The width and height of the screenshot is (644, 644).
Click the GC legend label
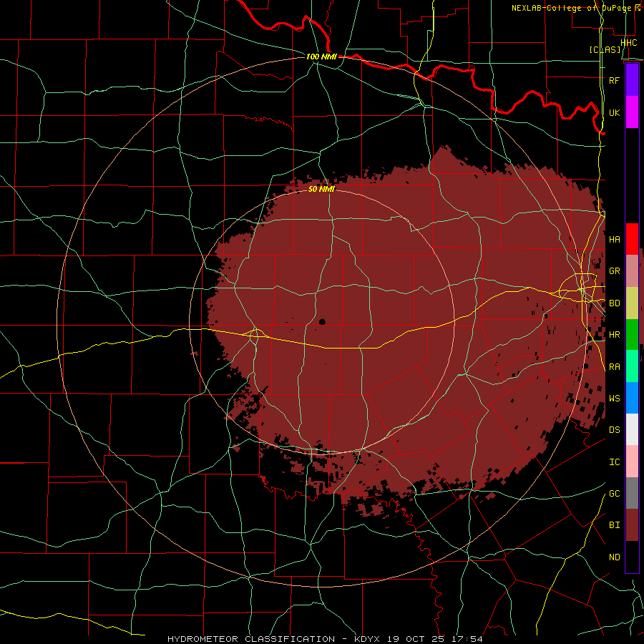click(614, 494)
